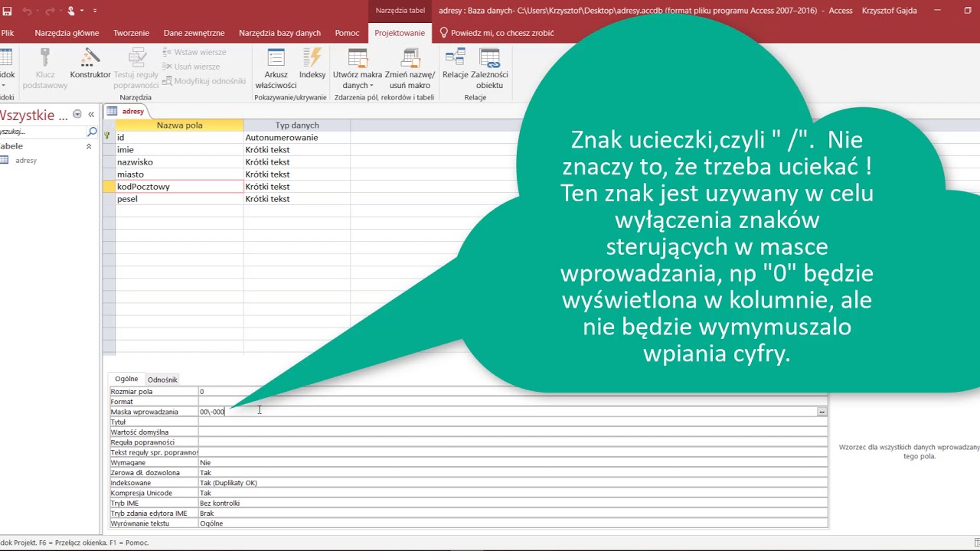This screenshot has height=551, width=980.
Task: Select the nazwisko field name cell
Action: (x=179, y=162)
